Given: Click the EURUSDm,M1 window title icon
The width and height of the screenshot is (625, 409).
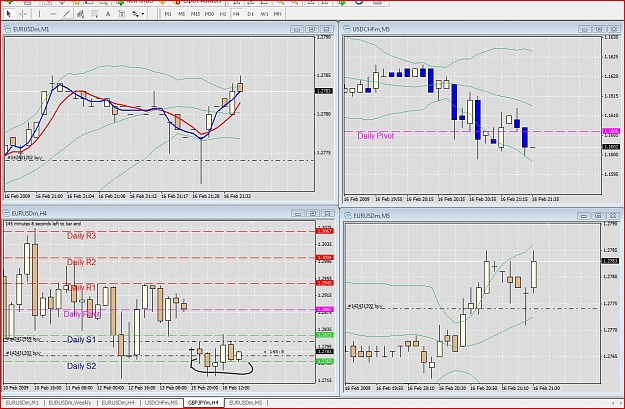Looking at the screenshot, I should tap(8, 29).
